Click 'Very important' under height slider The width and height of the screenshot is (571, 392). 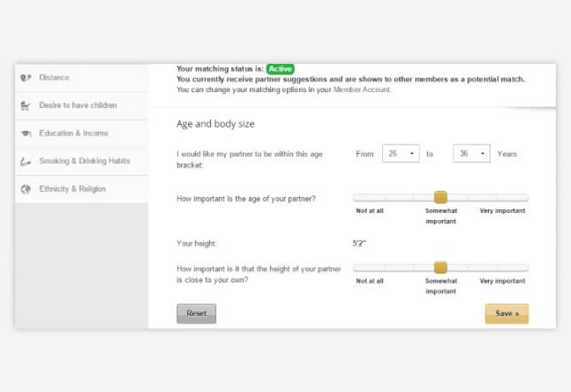click(x=502, y=281)
